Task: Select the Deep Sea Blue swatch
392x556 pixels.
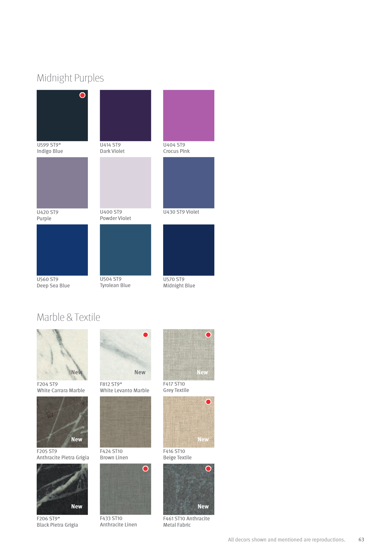Action: pyautogui.click(x=62, y=250)
